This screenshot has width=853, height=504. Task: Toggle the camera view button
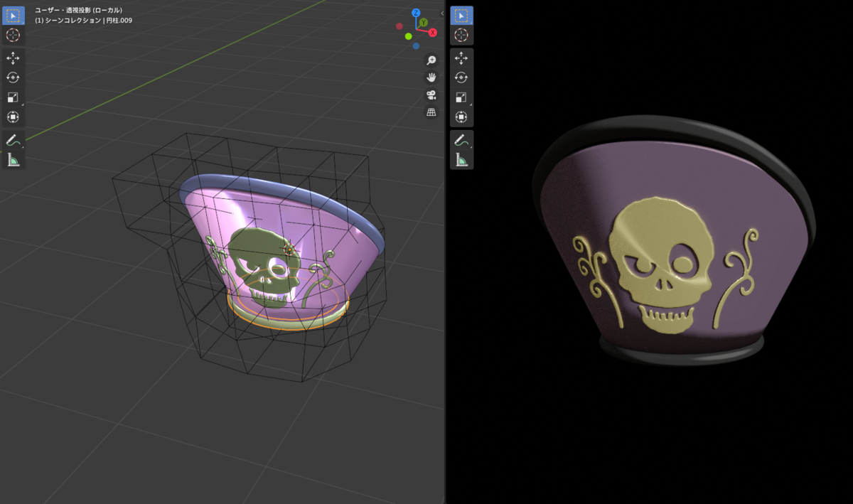[x=431, y=95]
